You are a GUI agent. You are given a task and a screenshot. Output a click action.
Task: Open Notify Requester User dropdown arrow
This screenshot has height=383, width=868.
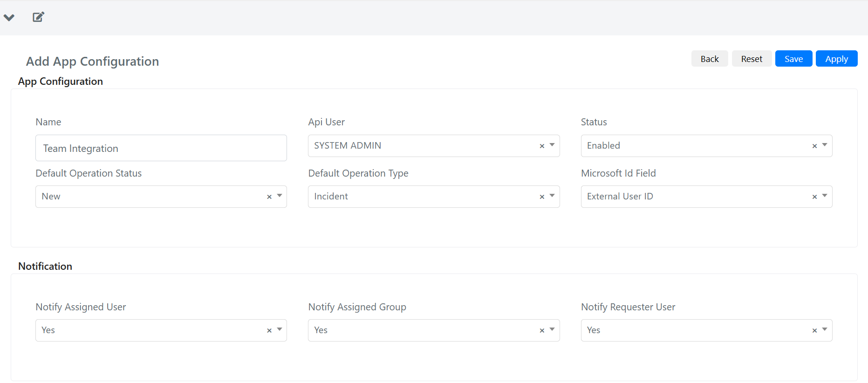[825, 329]
